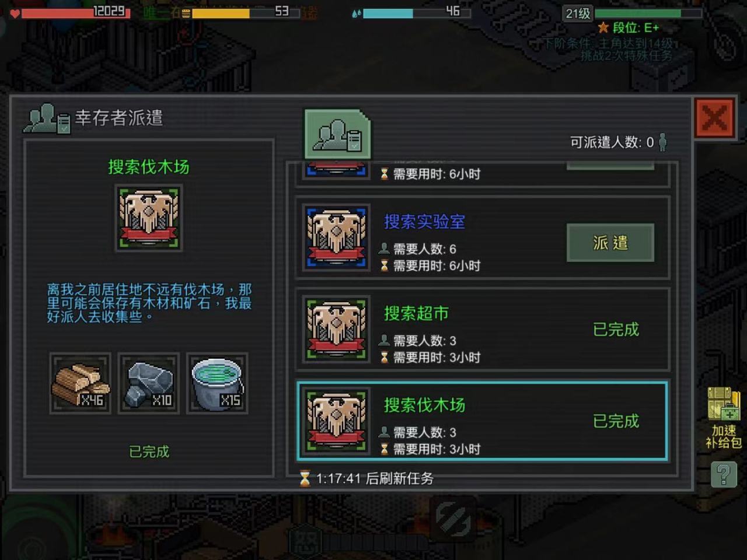Image resolution: width=747 pixels, height=560 pixels.
Task: Select the ore stone reward icon
Action: [149, 383]
